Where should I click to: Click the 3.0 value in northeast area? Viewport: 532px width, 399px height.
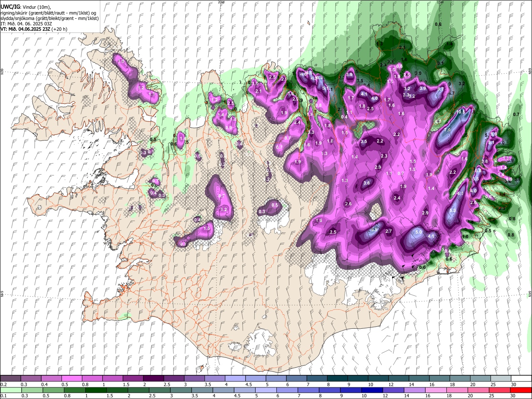(x=418, y=73)
